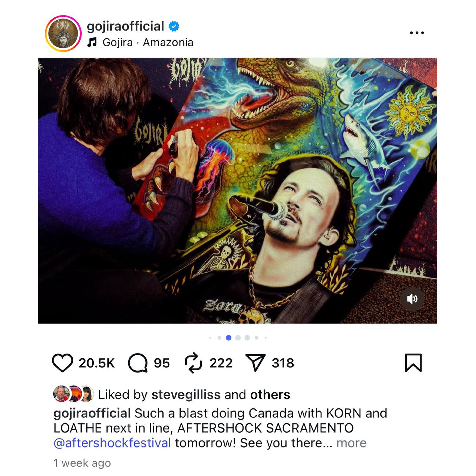The image size is (476, 476).
Task: Mute the video sound icon
Action: (412, 299)
